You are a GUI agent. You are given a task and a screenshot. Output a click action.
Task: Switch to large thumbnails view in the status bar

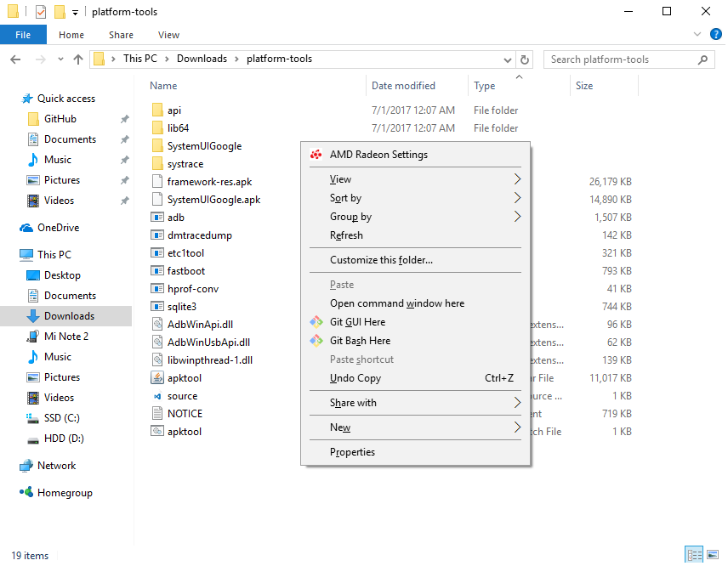tap(714, 554)
